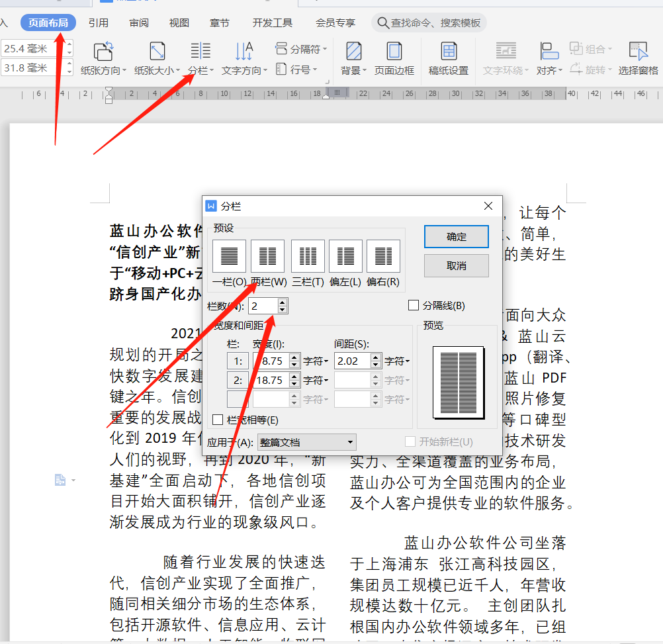Increase 栏数 with the up stepper
The image size is (663, 644).
tap(283, 302)
